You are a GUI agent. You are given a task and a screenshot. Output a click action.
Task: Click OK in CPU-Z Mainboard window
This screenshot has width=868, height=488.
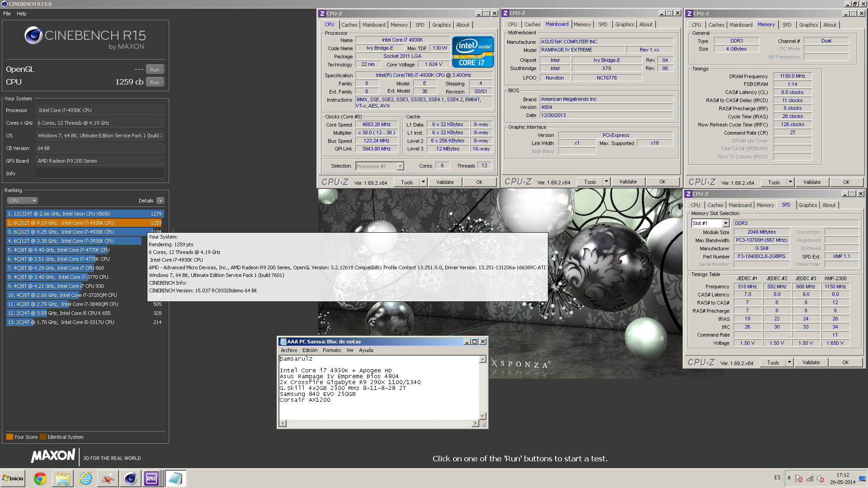[x=662, y=182]
